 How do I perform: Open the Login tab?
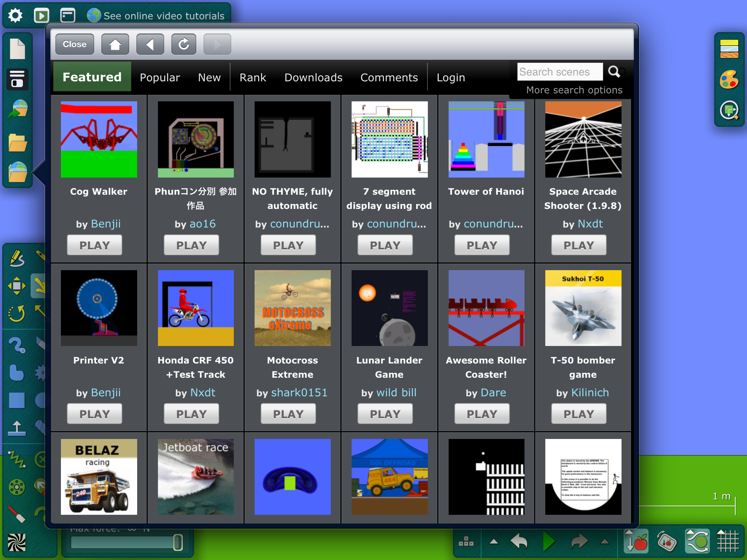[x=451, y=77]
